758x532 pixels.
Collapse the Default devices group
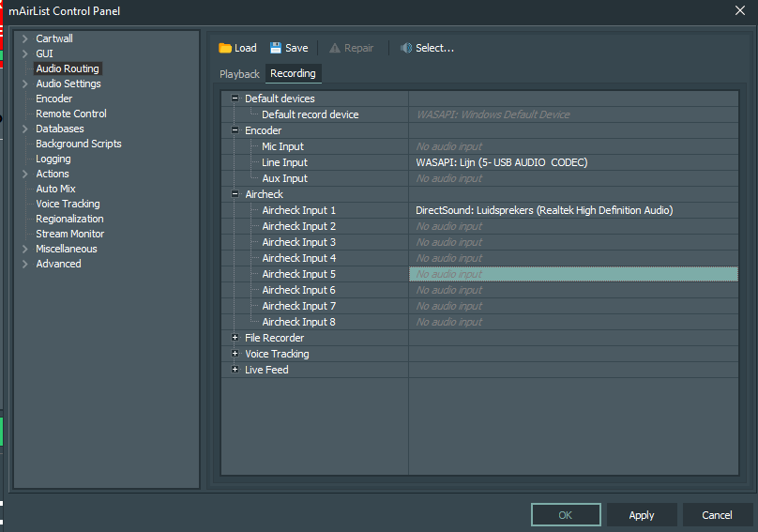[x=235, y=99]
